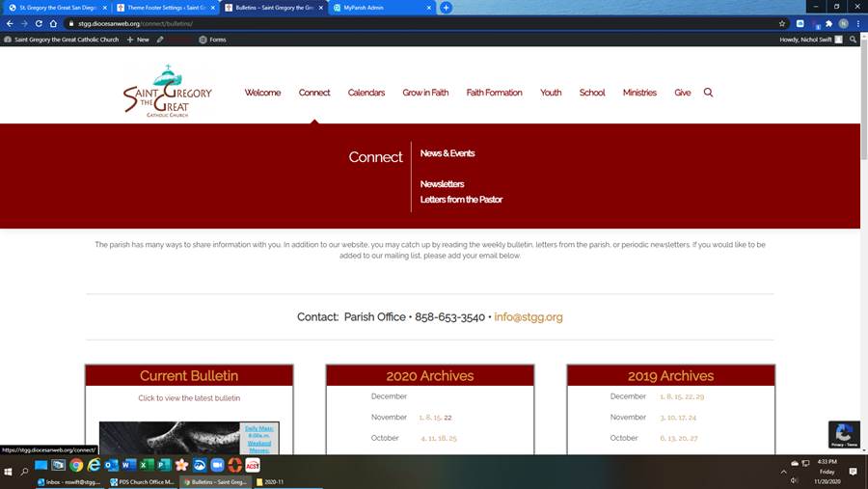This screenshot has width=868, height=489.
Task: Click the site search magnifier icon
Action: (x=708, y=93)
